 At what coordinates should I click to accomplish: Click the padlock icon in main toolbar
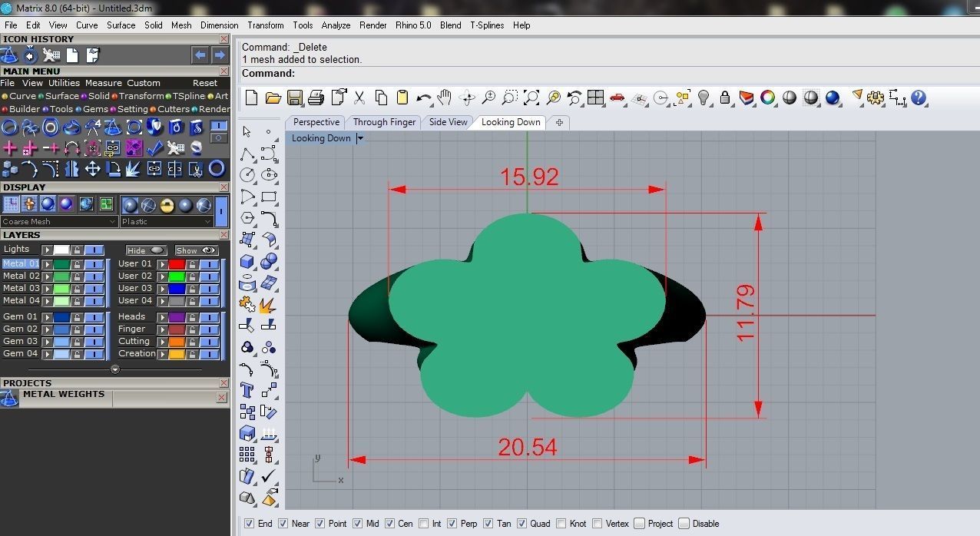tap(725, 98)
